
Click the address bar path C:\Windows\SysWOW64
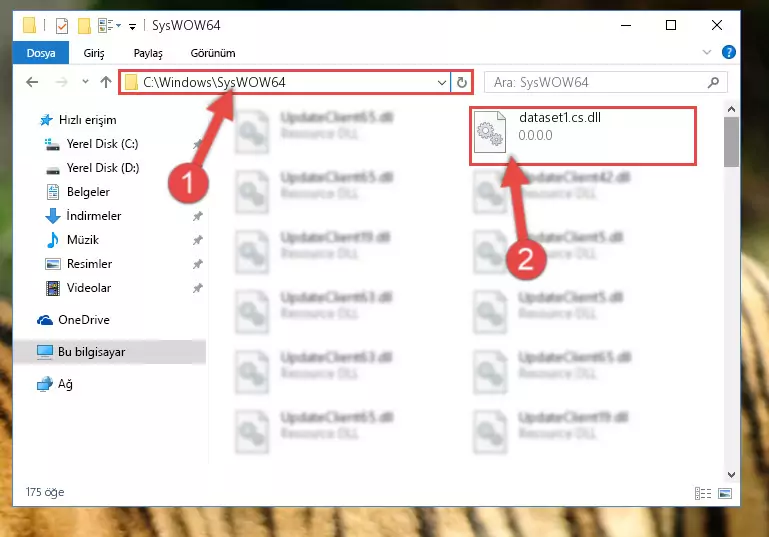(214, 82)
